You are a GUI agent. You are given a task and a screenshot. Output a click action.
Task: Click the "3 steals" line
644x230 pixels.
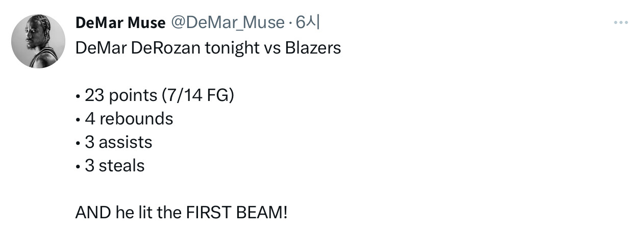(x=114, y=165)
